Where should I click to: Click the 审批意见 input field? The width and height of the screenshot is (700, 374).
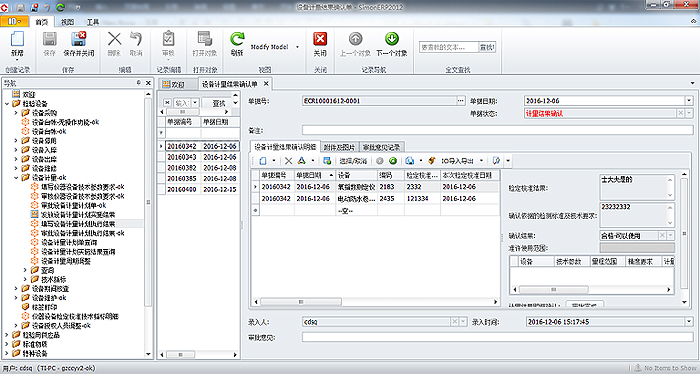497,337
